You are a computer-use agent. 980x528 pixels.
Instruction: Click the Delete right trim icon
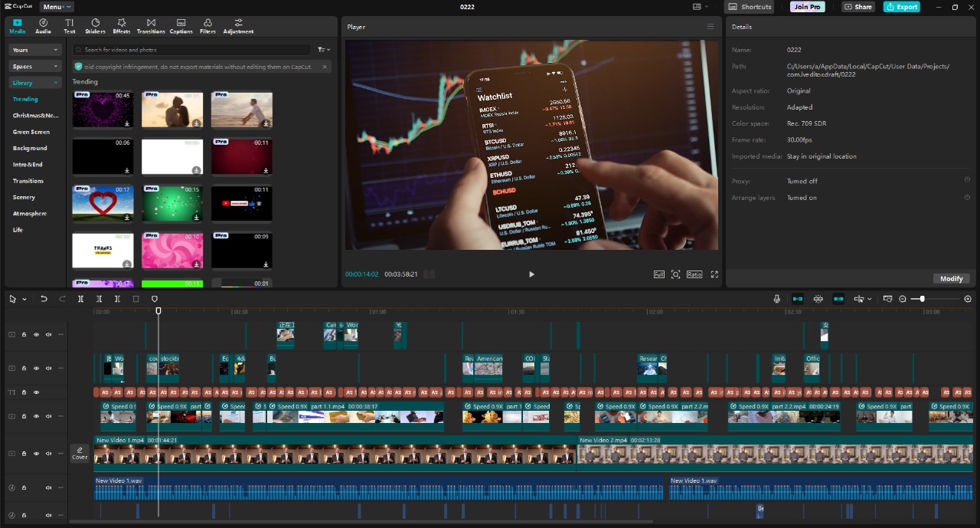click(117, 299)
